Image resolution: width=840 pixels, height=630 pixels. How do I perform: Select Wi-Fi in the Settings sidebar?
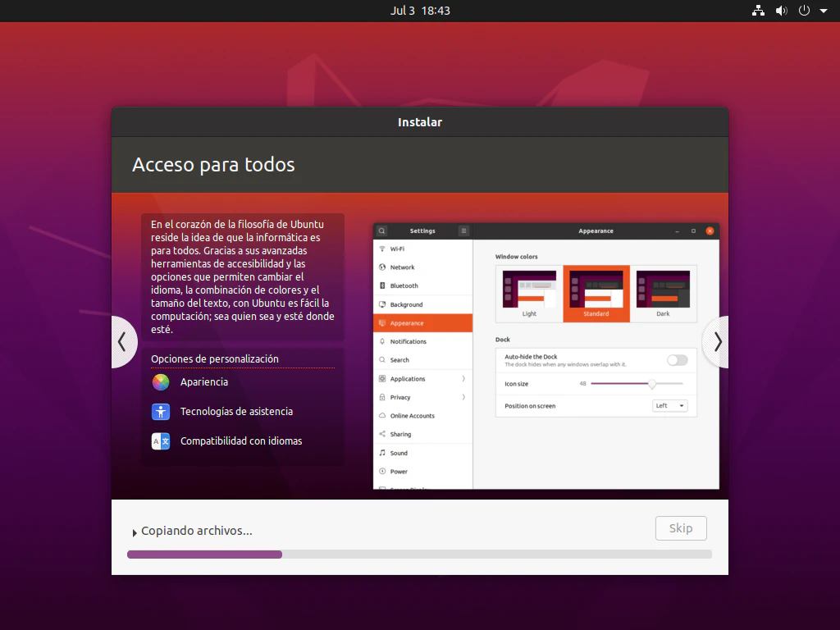[x=422, y=249]
